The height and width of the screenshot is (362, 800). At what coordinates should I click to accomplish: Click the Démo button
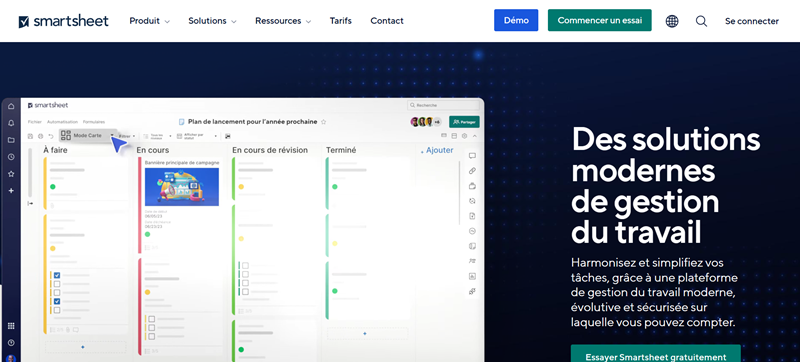pos(516,20)
